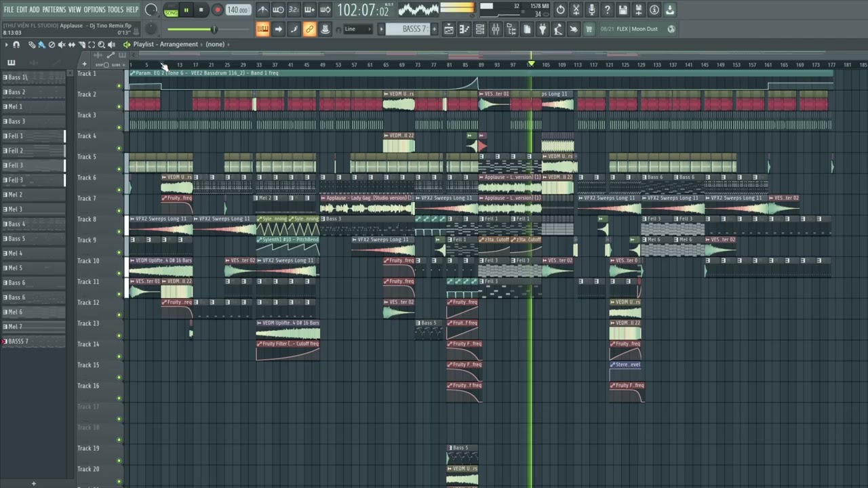868x488 pixels.
Task: Open the BASS 7 pattern selector
Action: 408,29
